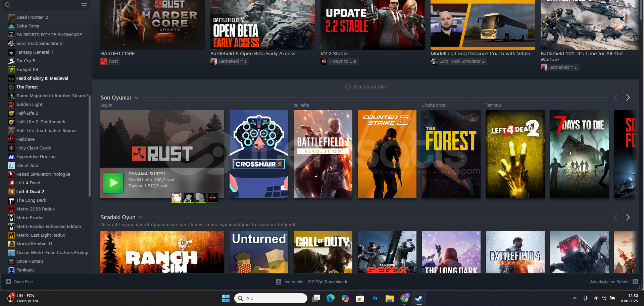This screenshot has width=644, height=306.
Task: Open Ranch Sim suggested game cover
Action: (x=162, y=252)
